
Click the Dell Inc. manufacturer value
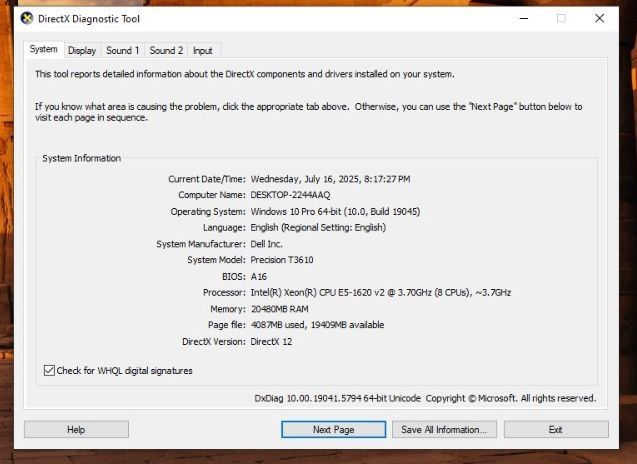pos(266,244)
